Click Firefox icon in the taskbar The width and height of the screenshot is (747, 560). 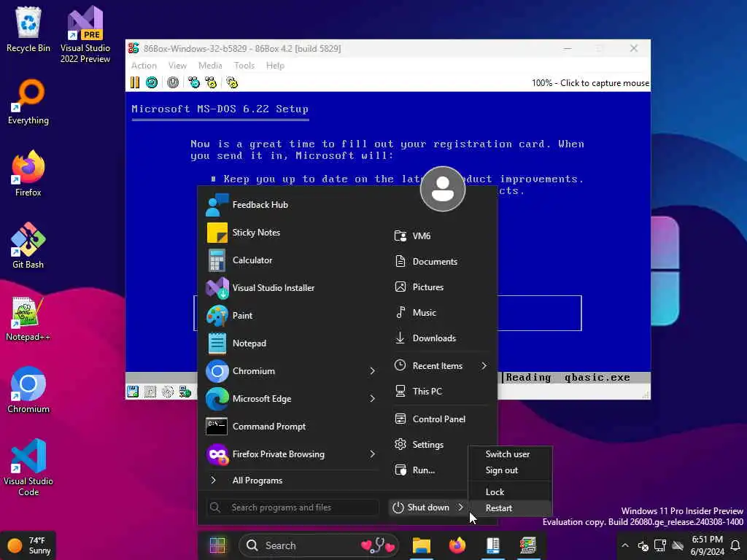coord(457,545)
